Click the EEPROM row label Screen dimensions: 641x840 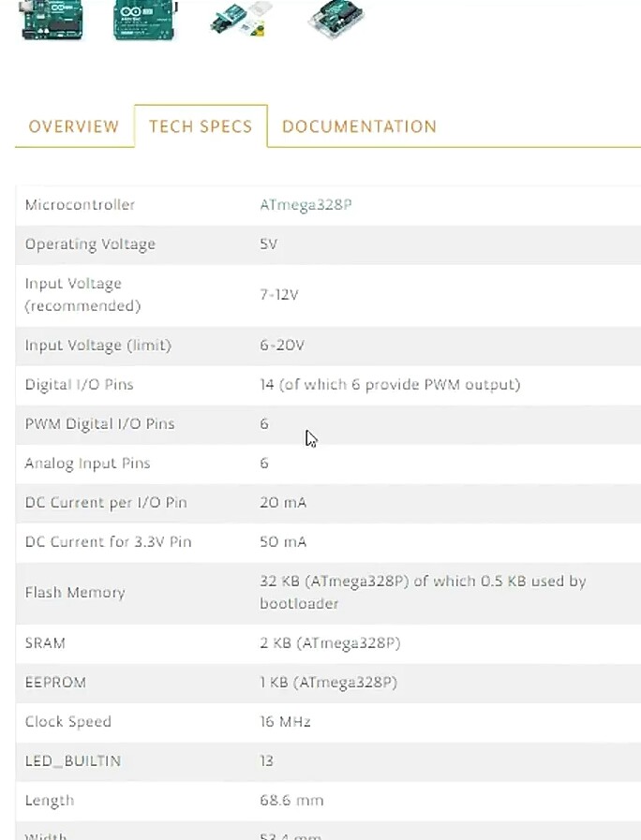pyautogui.click(x=55, y=683)
